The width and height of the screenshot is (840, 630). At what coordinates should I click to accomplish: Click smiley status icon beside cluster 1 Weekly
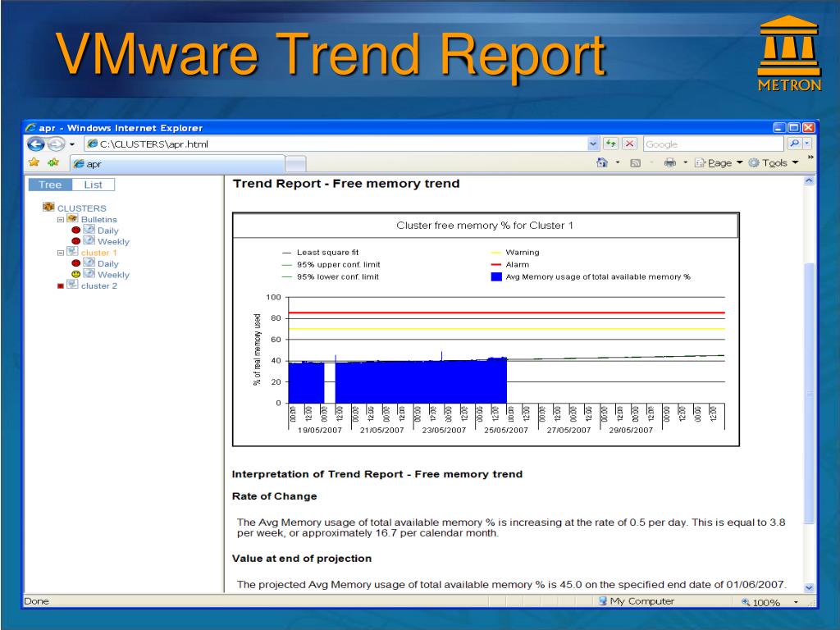tap(76, 274)
